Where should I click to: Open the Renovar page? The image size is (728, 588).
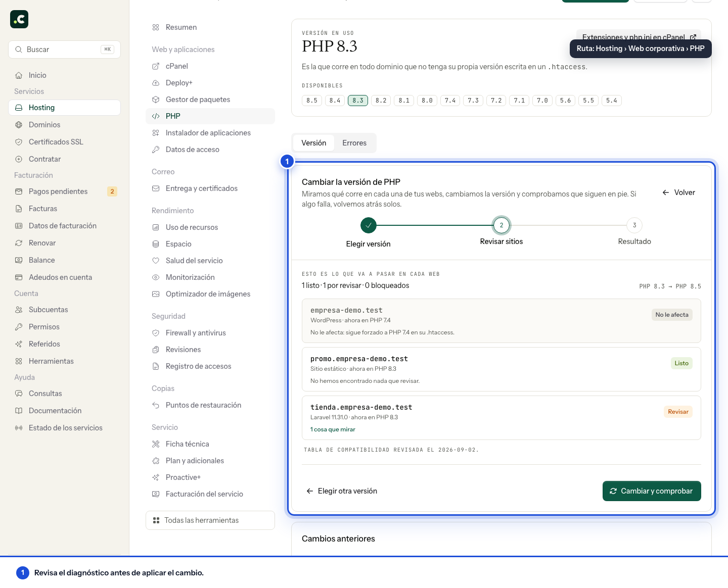(x=64, y=243)
